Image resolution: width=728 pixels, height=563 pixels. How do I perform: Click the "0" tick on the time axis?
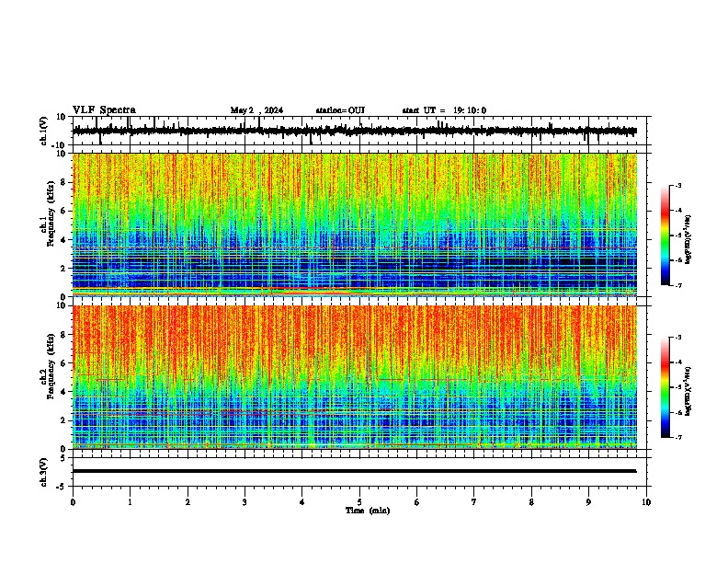click(x=73, y=502)
